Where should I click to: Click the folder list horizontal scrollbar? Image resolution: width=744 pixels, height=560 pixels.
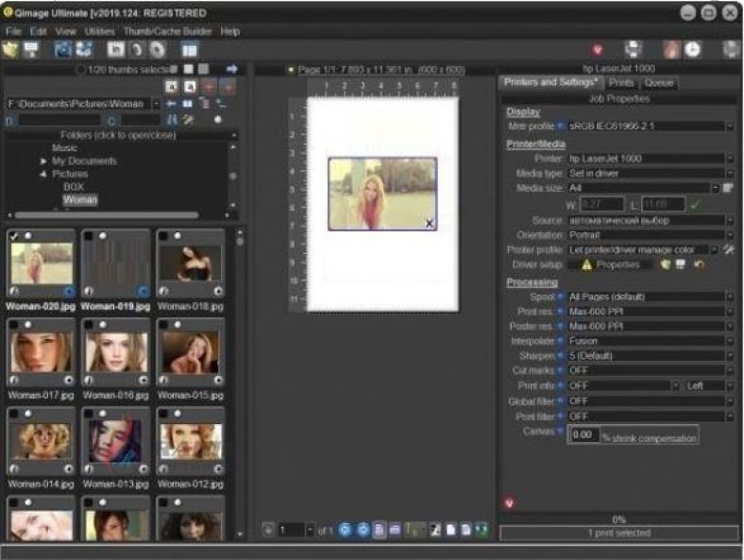(104, 215)
